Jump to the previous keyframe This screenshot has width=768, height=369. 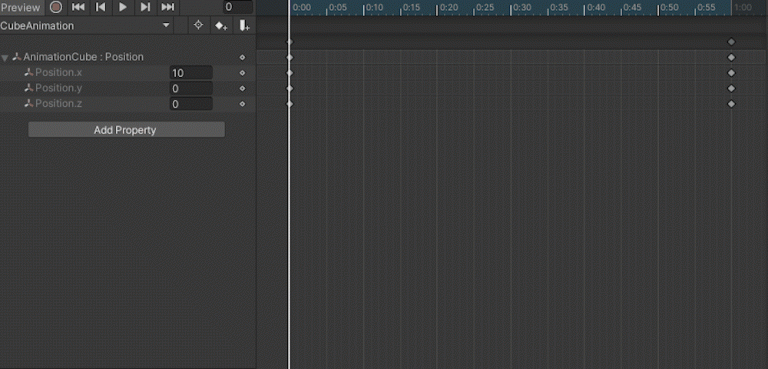pos(100,7)
